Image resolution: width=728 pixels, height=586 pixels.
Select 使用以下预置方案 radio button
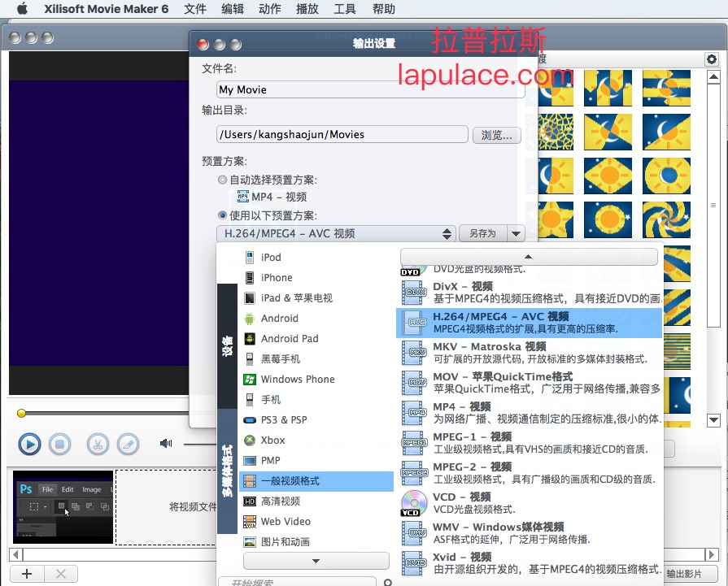(x=222, y=215)
